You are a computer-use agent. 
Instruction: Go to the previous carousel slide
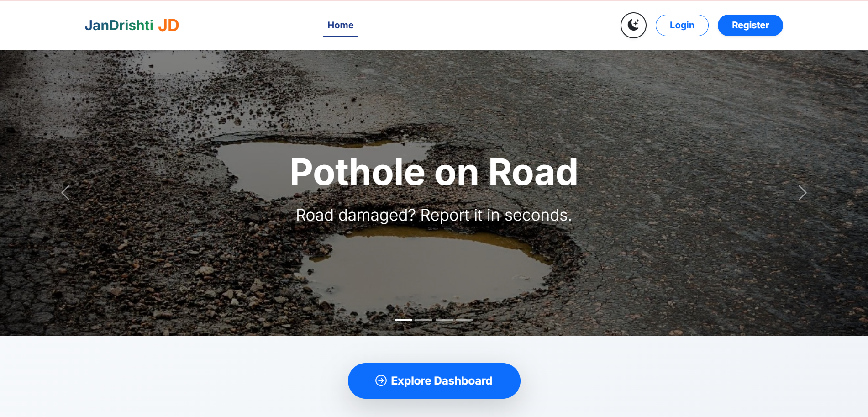click(65, 193)
